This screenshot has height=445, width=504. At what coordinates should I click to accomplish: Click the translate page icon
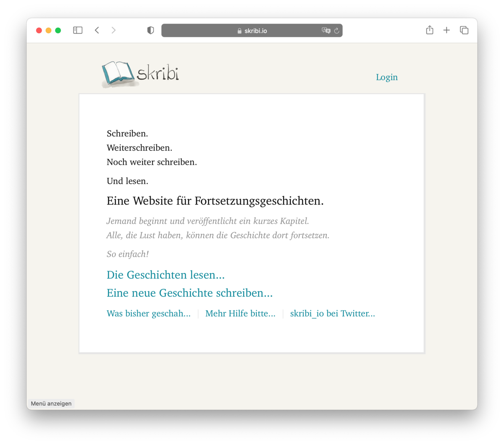[x=325, y=31]
